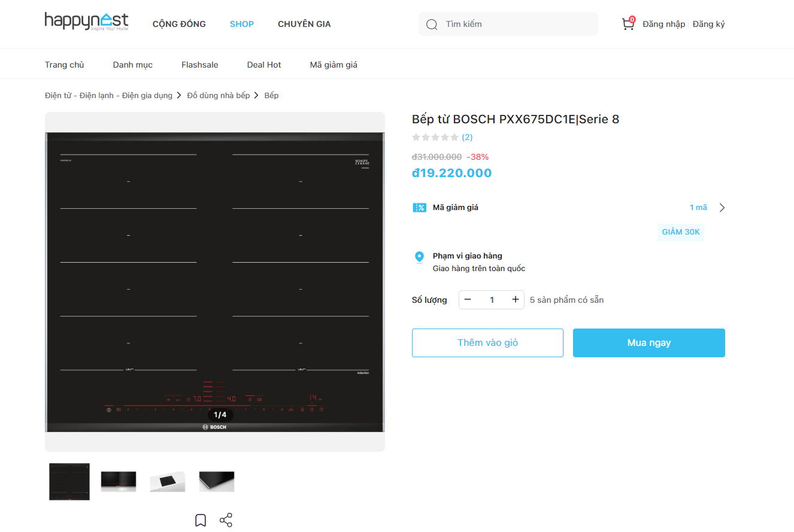The width and height of the screenshot is (794, 532).
Task: Open Deal Hot tab
Action: 264,65
